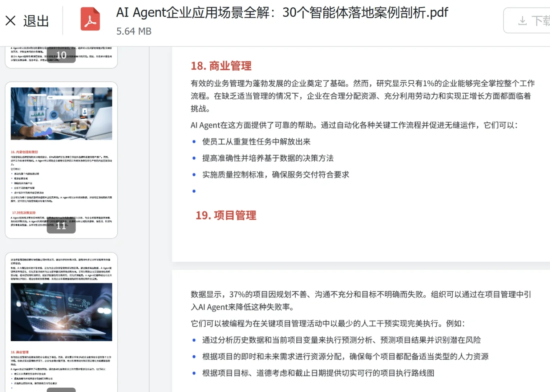Image resolution: width=550 pixels, height=392 pixels.
Task: Click bullet starting 根据项目的即时和未来需求
Action: coord(345,356)
